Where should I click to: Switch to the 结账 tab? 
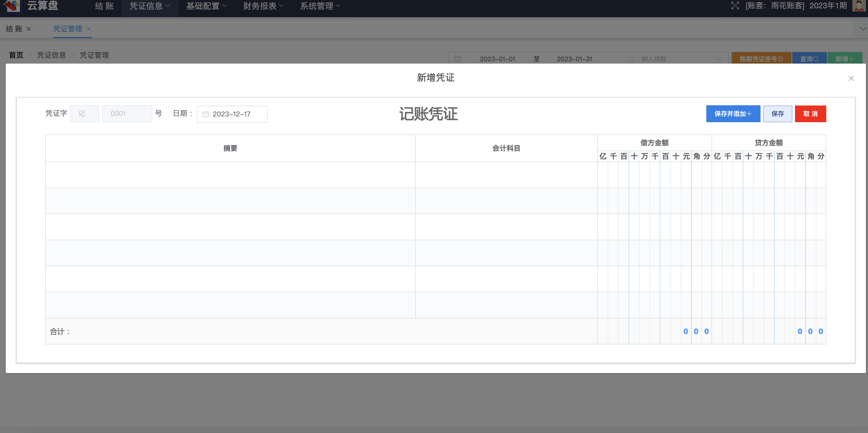pos(14,29)
